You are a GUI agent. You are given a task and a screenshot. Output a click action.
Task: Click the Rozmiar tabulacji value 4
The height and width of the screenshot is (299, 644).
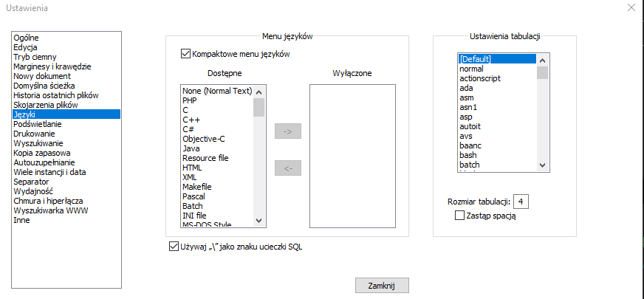(521, 202)
